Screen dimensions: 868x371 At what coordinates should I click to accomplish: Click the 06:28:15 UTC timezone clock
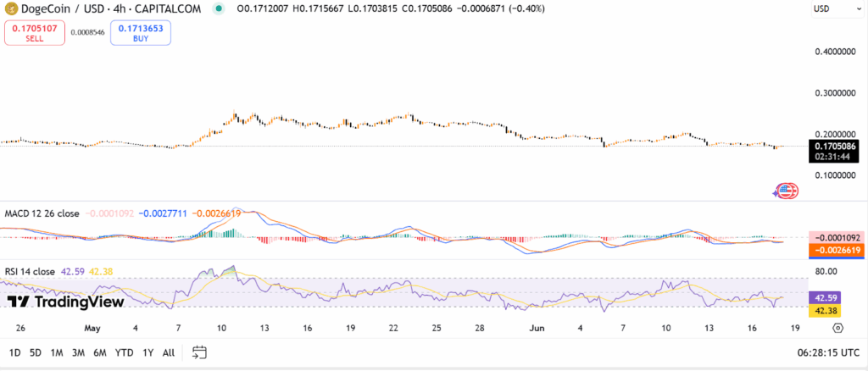pos(829,352)
